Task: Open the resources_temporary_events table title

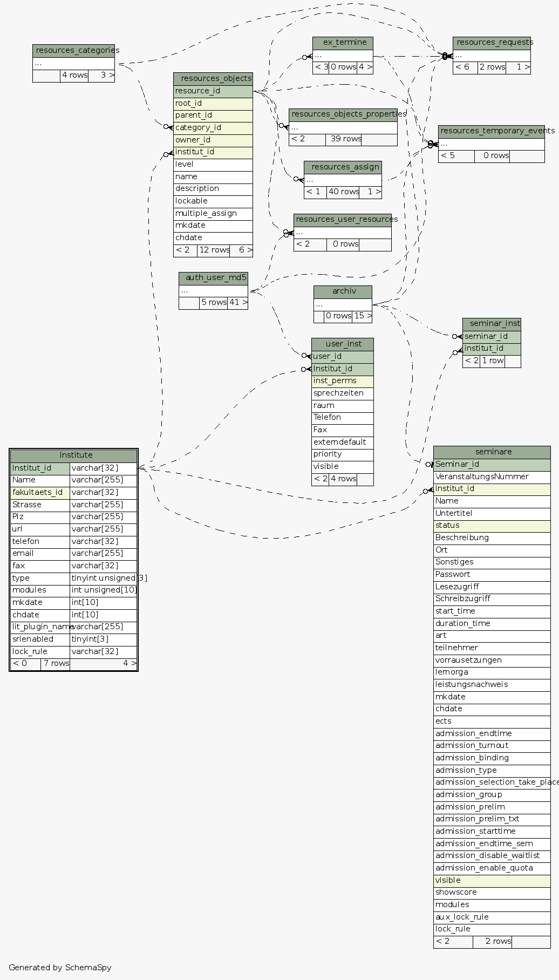Action: pos(491,131)
